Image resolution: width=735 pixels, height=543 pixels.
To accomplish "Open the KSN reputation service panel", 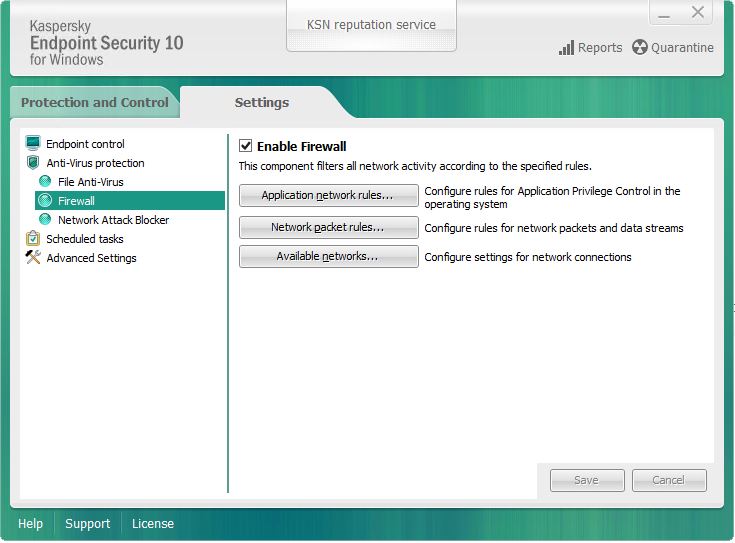I will coord(371,25).
